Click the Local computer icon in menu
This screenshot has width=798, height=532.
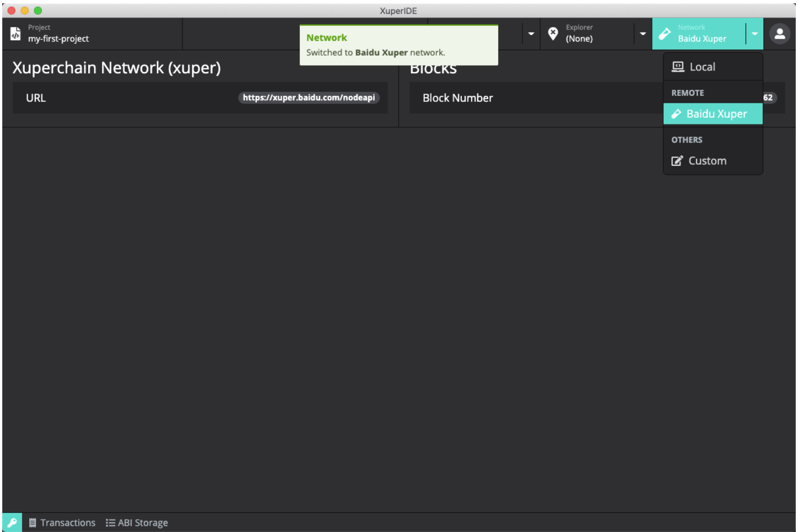click(x=678, y=67)
